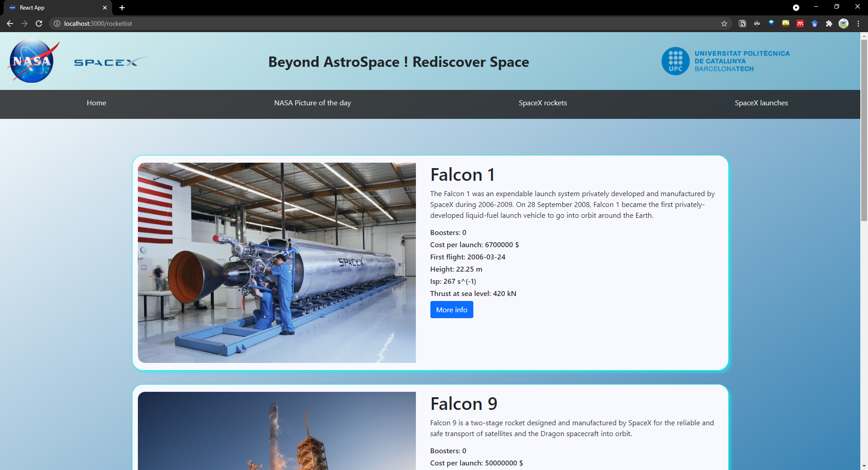
Task: Open SpaceX launches page
Action: [761, 103]
